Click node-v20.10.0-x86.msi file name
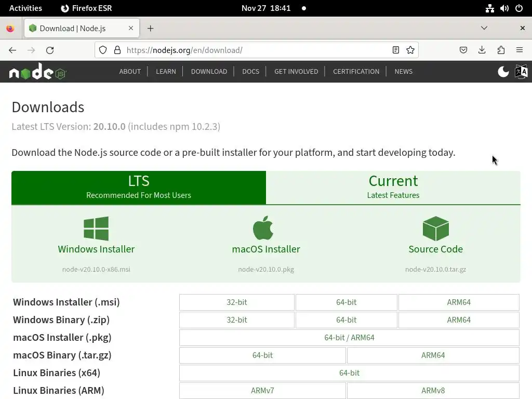 coord(96,270)
